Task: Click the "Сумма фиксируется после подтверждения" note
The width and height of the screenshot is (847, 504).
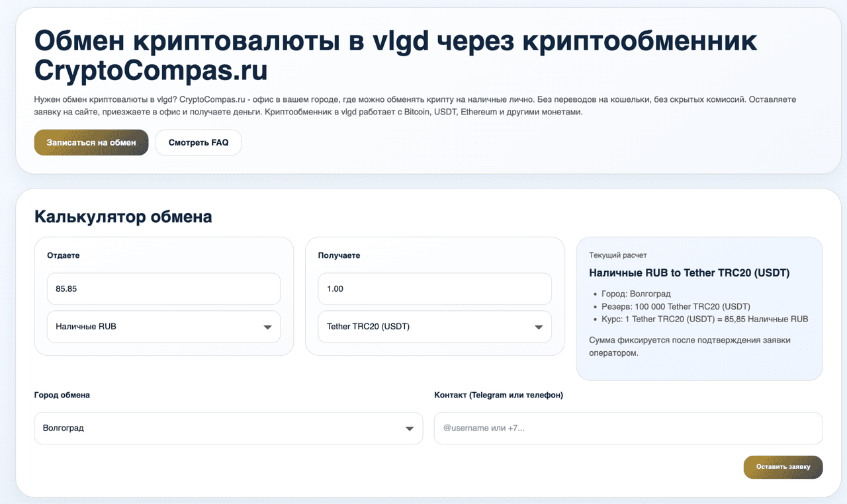Action: coord(690,347)
